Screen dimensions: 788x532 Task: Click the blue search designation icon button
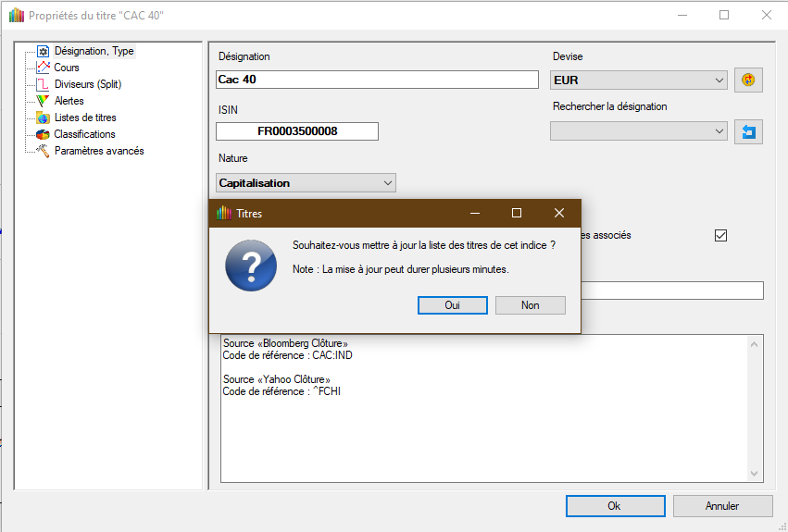click(x=748, y=131)
